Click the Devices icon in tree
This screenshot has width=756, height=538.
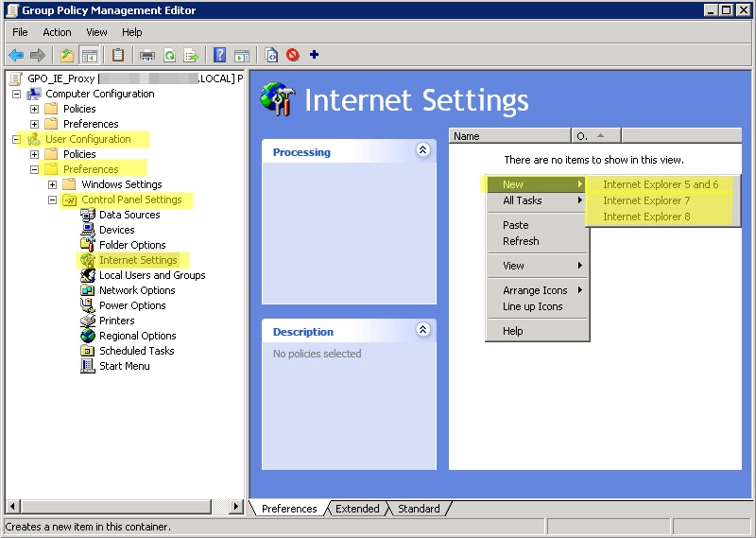(88, 230)
